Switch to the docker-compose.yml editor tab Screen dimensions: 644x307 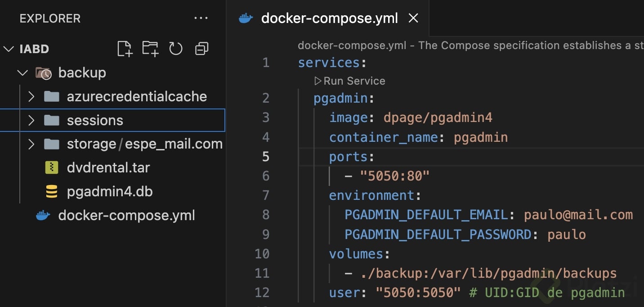click(x=329, y=18)
